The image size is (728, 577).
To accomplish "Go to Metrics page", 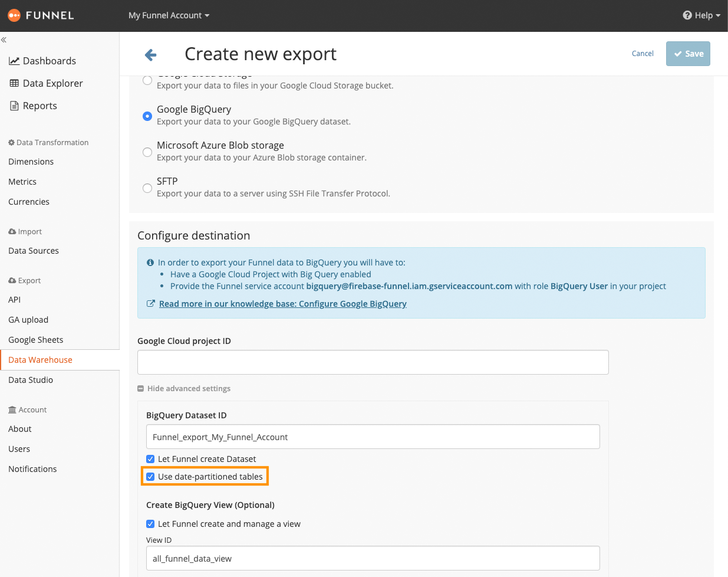I will pos(22,182).
